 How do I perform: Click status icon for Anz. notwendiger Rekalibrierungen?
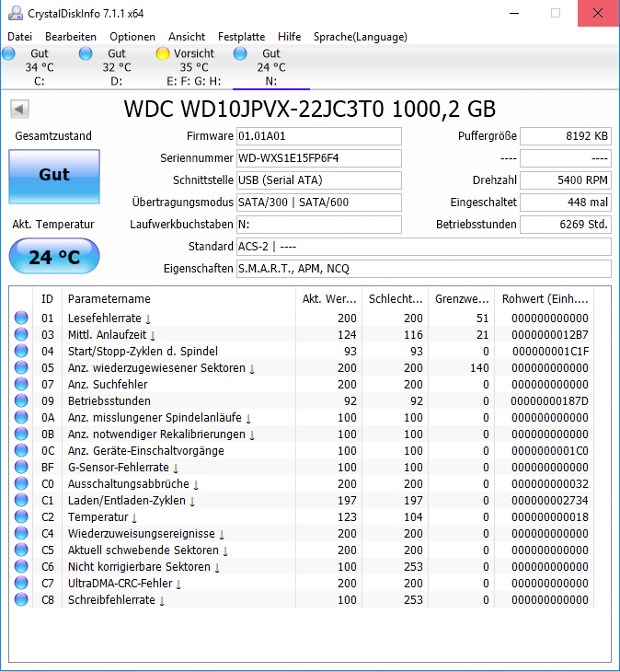coord(21,434)
